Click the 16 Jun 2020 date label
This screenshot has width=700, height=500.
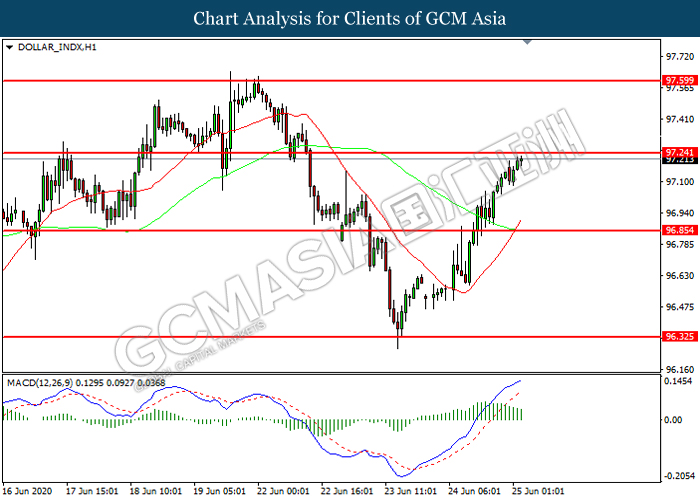pos(27,491)
